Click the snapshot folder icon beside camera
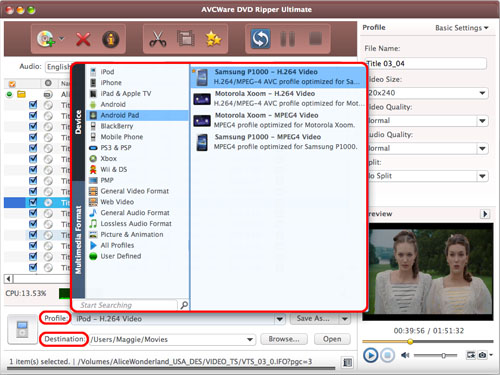 point(471,355)
